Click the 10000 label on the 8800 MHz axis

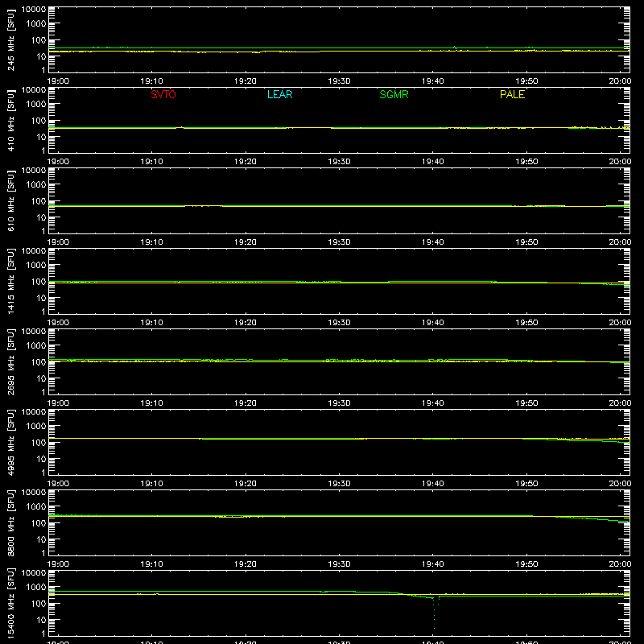point(34,493)
